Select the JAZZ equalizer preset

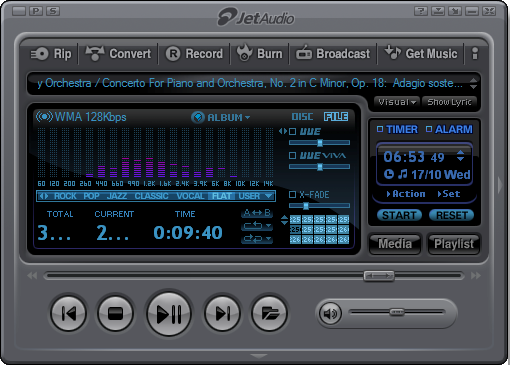click(x=117, y=196)
